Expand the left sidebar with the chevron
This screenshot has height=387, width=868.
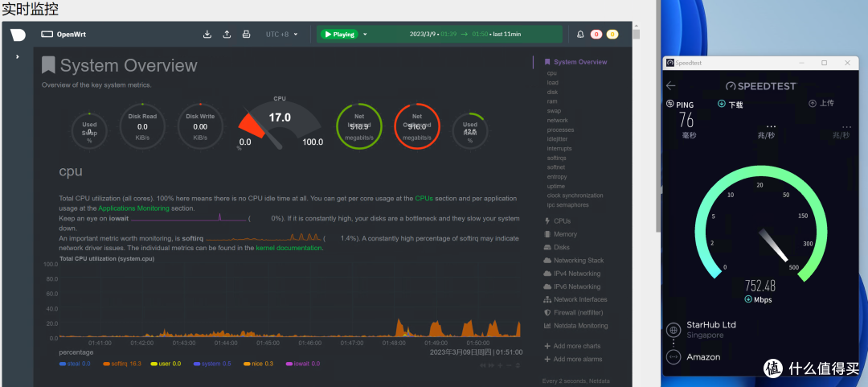pos(18,57)
